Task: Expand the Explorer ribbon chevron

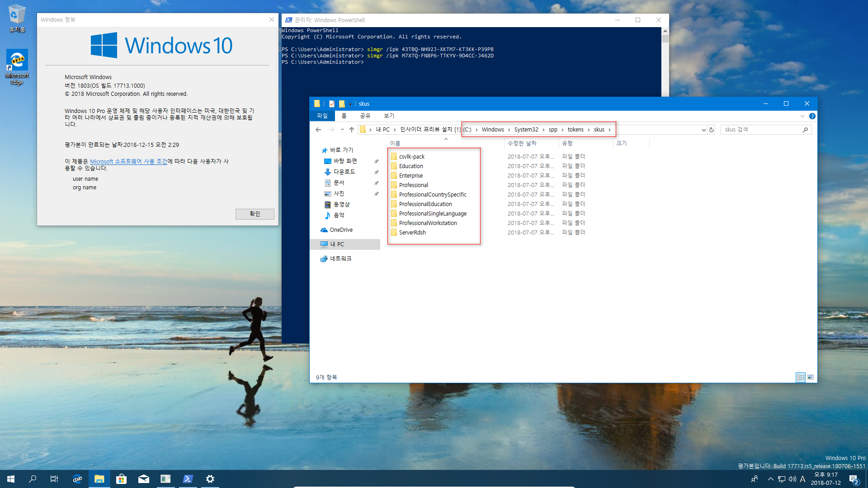Action: 802,116
